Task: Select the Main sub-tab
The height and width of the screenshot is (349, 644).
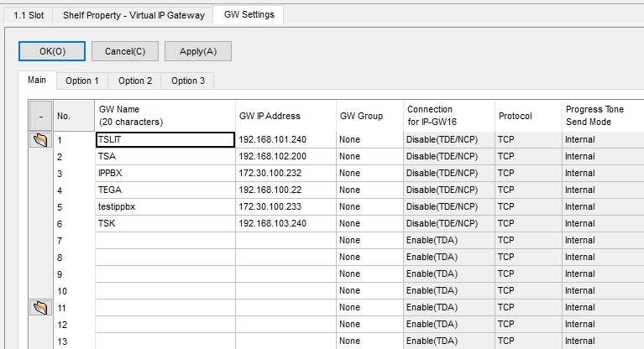Action: coord(37,80)
